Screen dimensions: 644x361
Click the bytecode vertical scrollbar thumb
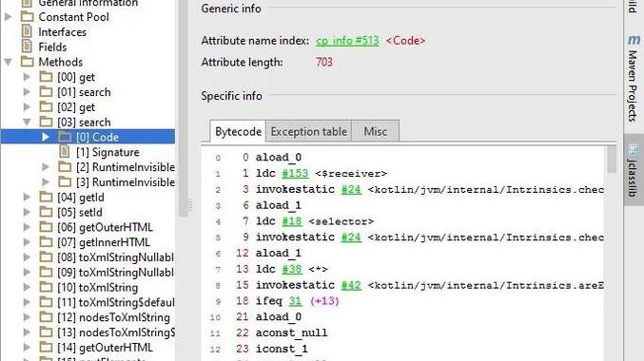click(x=612, y=160)
